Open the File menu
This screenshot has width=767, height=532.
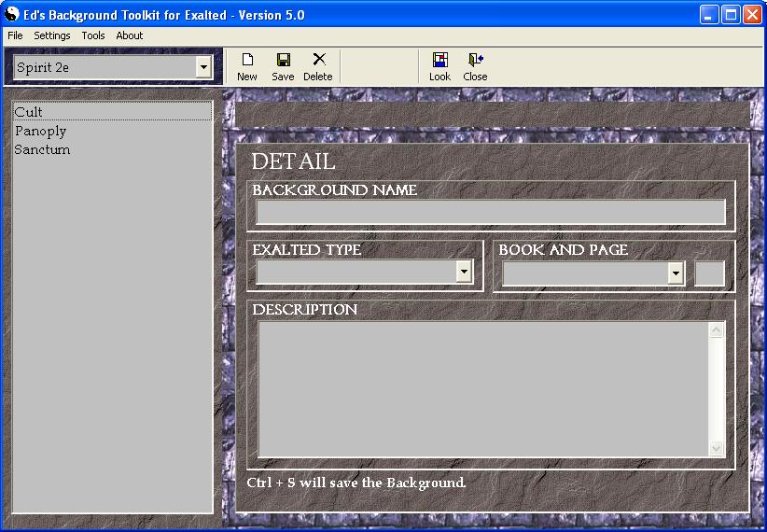(15, 35)
